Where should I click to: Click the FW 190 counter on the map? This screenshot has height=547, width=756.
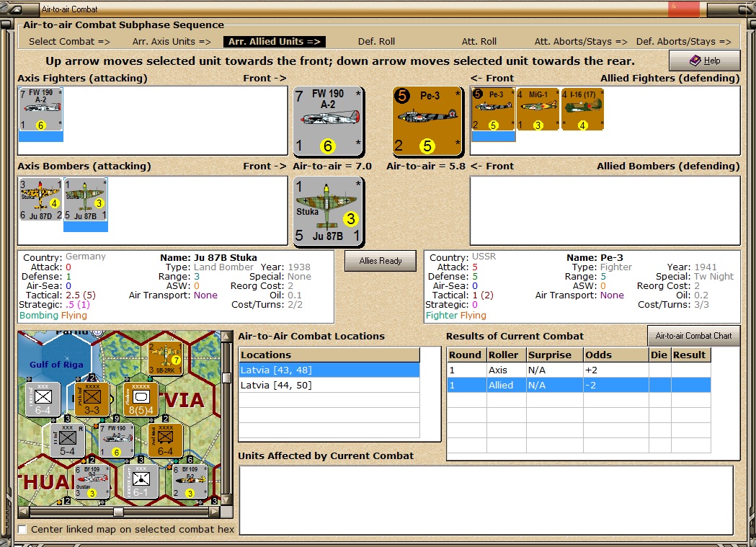(117, 440)
